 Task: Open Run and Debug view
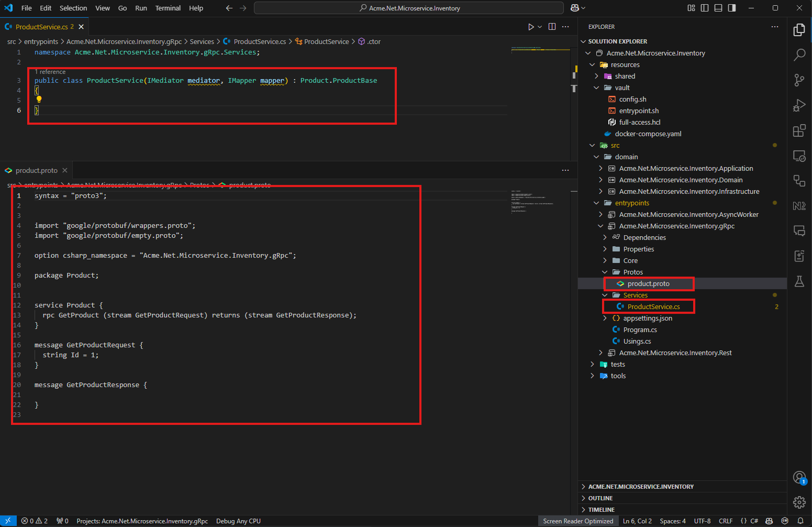pos(799,105)
